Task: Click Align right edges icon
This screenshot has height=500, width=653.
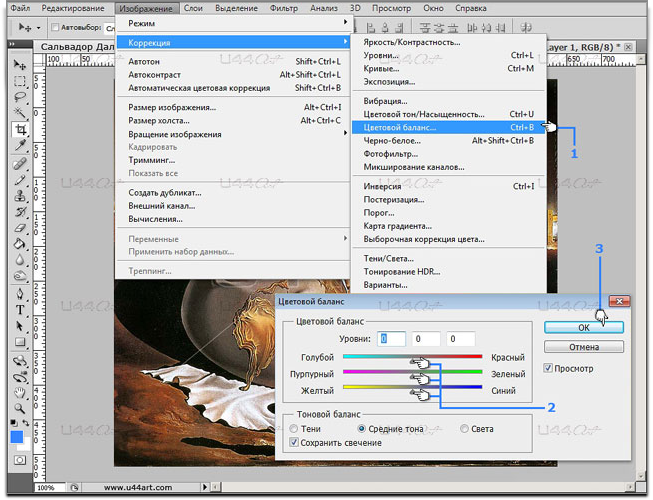Action: click(x=399, y=28)
